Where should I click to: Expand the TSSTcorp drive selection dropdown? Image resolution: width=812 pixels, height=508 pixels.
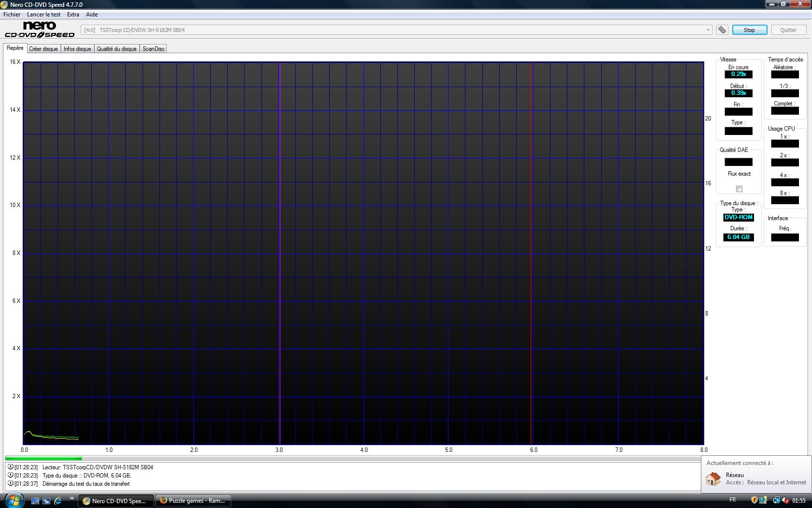pos(708,30)
